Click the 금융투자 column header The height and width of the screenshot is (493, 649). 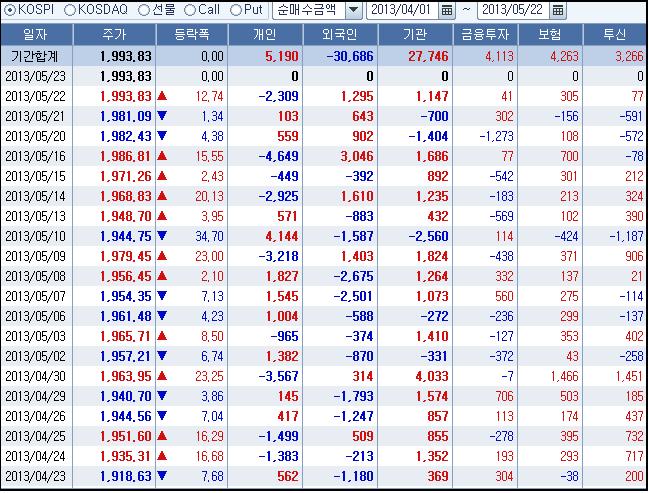[485, 34]
